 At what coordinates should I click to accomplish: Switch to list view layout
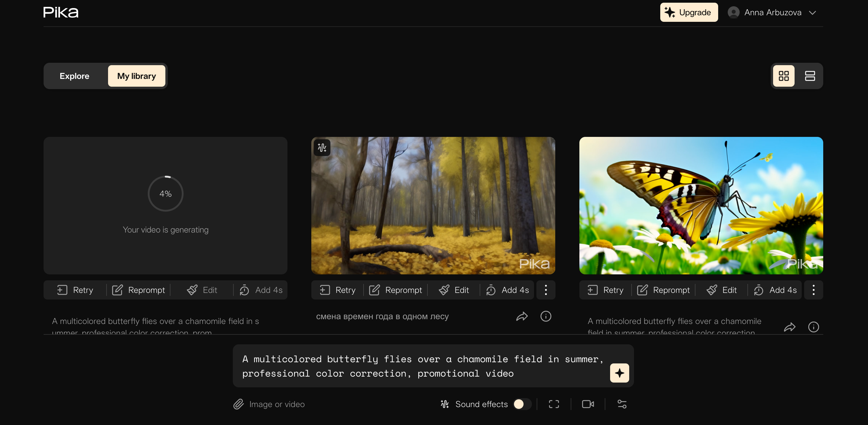click(810, 76)
